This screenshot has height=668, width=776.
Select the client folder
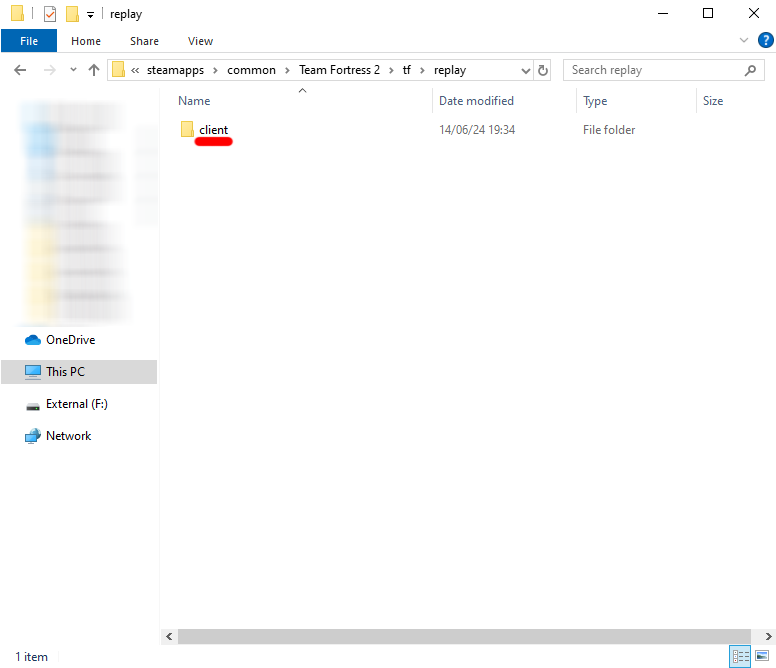[x=213, y=130]
